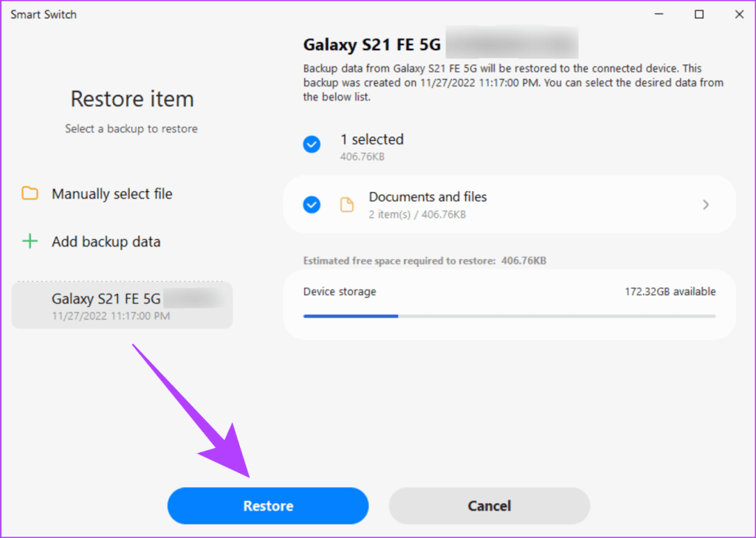Click the Galaxy S21 FE 5G header title
Screen dimensions: 756x538
(371, 44)
